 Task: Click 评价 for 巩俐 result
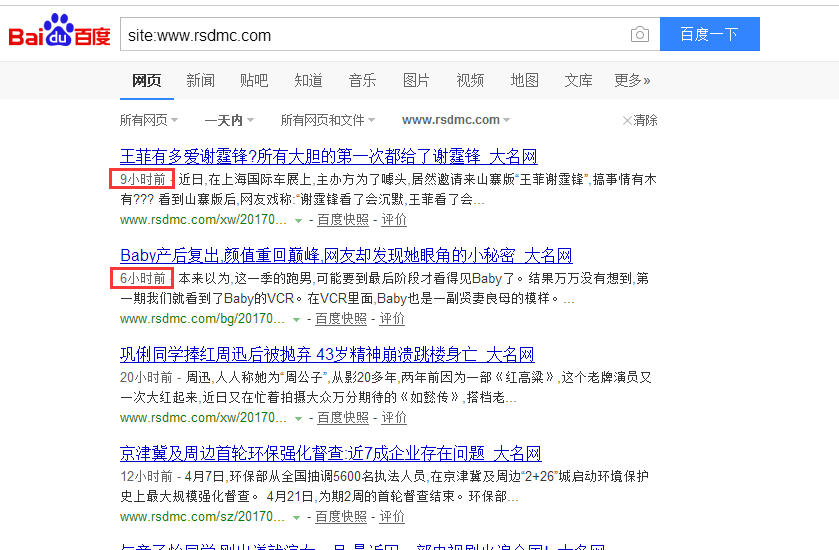click(x=394, y=418)
